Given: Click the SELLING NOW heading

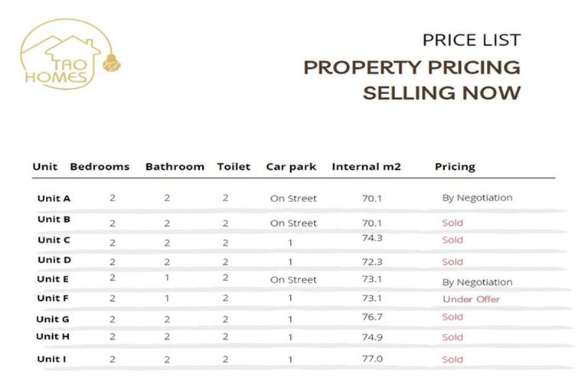Looking at the screenshot, I should pos(441,93).
